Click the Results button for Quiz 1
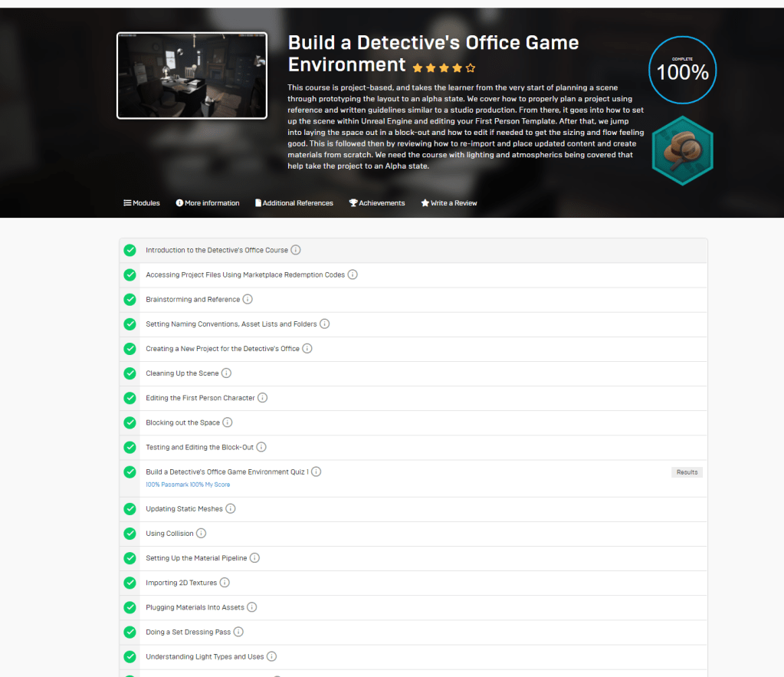Image resolution: width=784 pixels, height=677 pixels. point(687,472)
